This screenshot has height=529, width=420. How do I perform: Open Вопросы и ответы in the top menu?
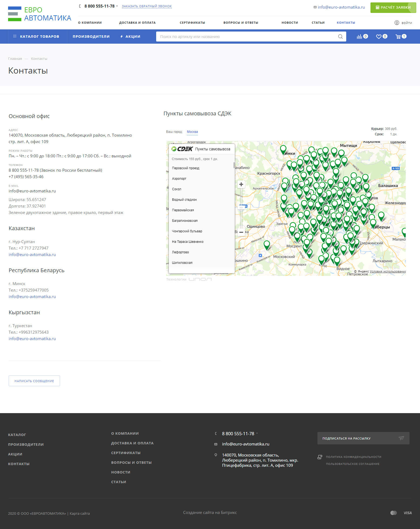coord(241,23)
